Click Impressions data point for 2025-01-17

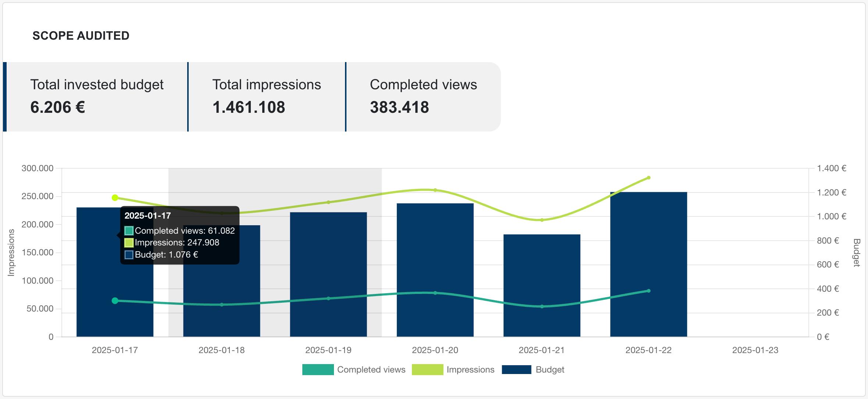coord(115,198)
